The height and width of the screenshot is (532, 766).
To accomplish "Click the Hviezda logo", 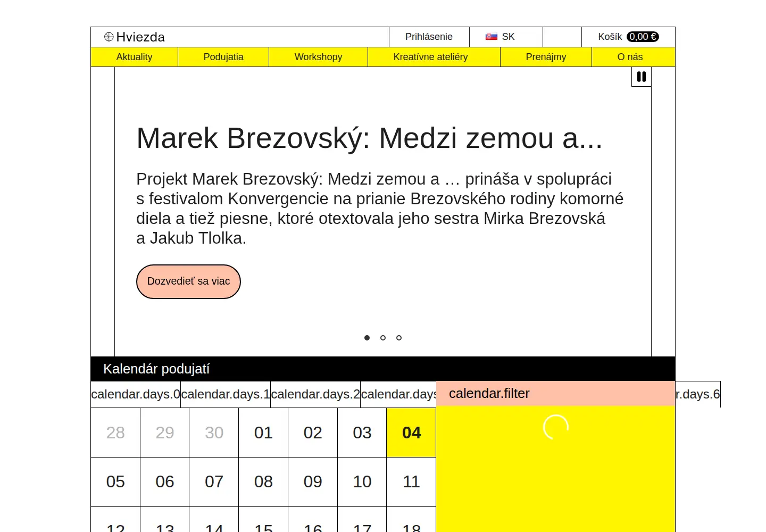I will point(135,37).
